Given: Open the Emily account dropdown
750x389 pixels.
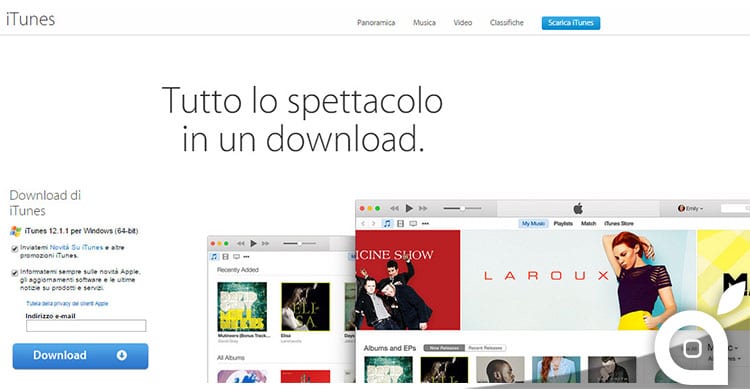Looking at the screenshot, I should [x=691, y=208].
